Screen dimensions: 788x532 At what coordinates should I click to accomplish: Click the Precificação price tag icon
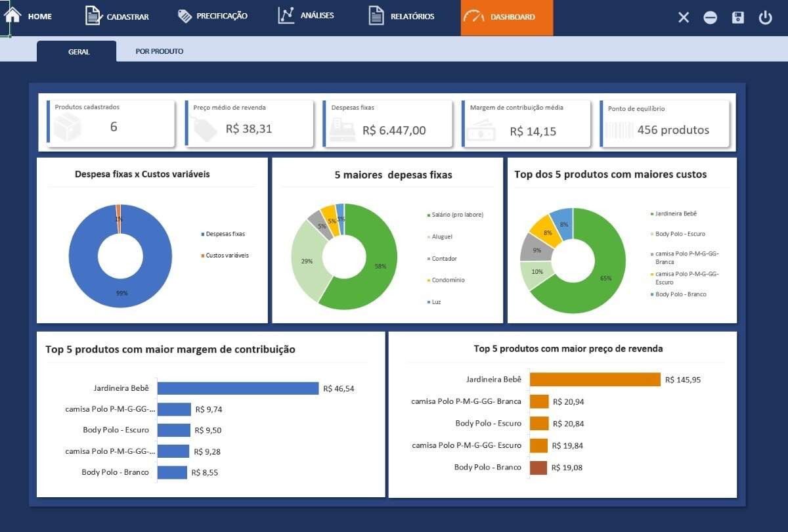pyautogui.click(x=185, y=16)
